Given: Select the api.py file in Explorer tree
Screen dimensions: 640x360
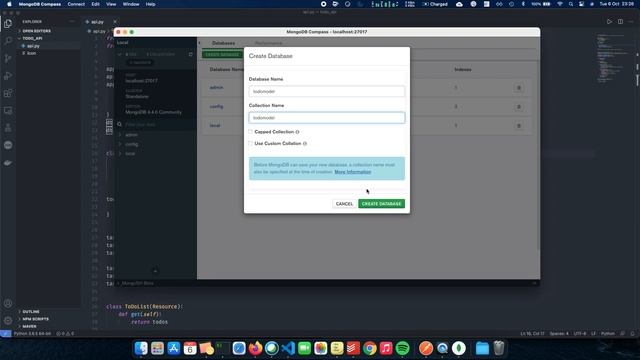Looking at the screenshot, I should (x=33, y=46).
